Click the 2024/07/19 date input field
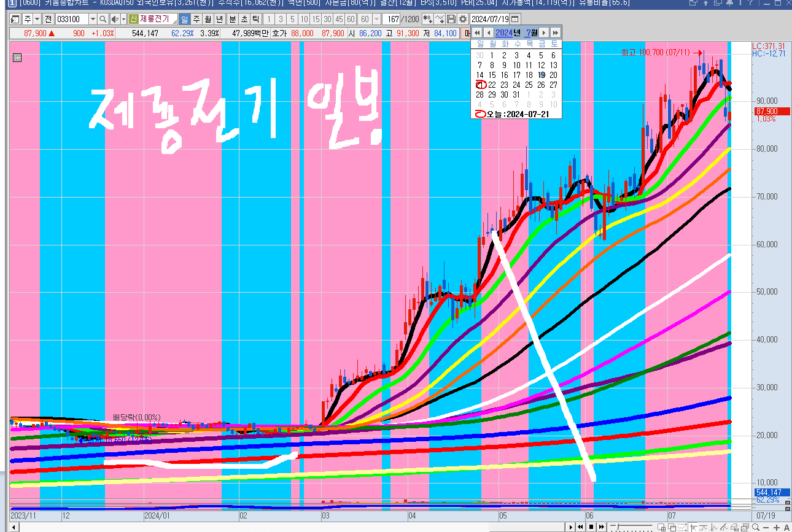Image resolution: width=792 pixels, height=532 pixels. click(x=490, y=19)
